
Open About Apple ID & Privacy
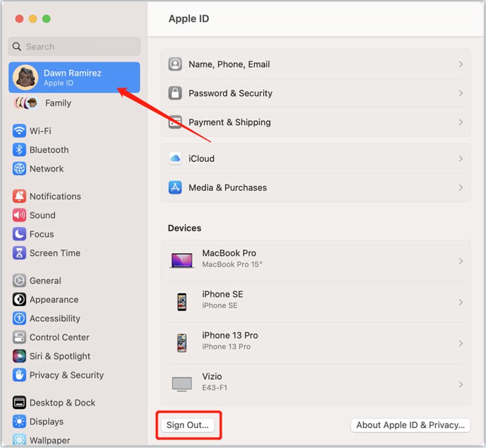[x=411, y=425]
